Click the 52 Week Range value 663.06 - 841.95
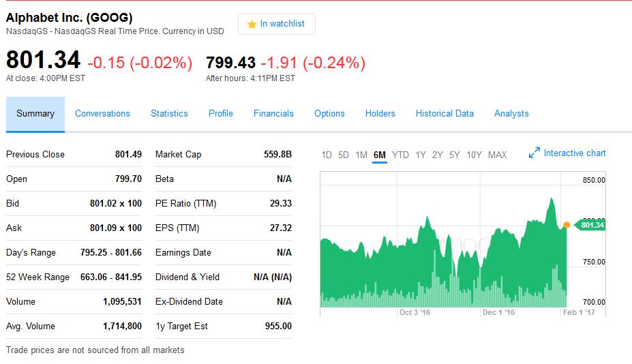The height and width of the screenshot is (364, 632). (x=111, y=277)
